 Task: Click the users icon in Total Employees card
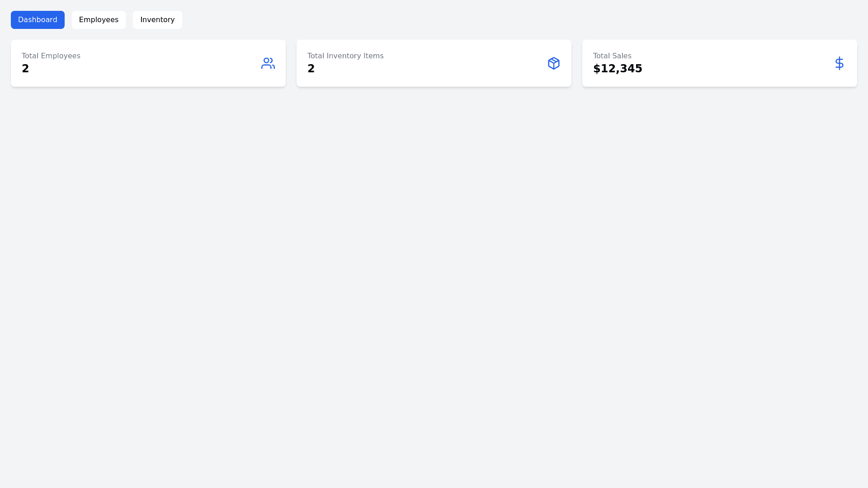pos(268,63)
